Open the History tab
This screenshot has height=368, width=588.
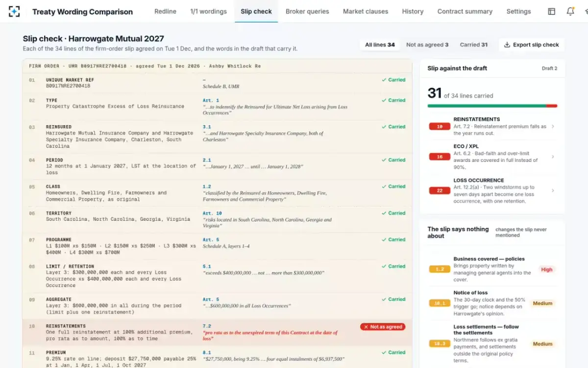413,11
